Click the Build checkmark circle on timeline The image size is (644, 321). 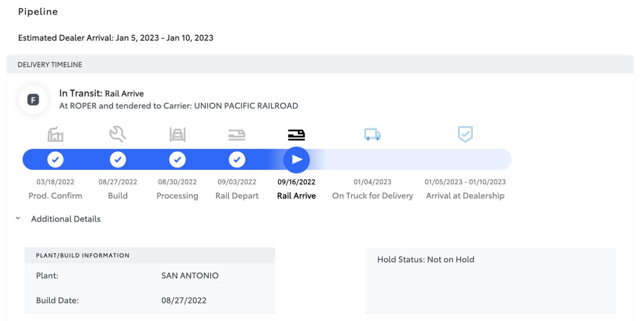pyautogui.click(x=118, y=159)
